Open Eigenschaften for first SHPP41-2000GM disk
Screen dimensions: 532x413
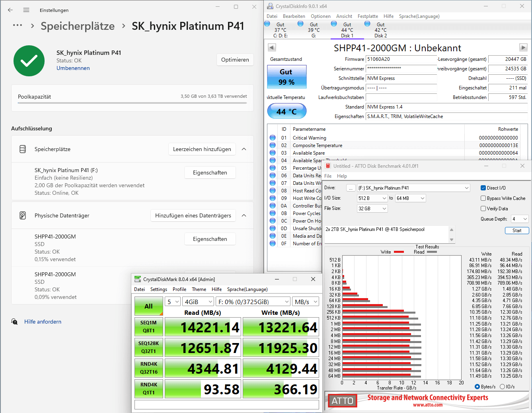(x=210, y=239)
